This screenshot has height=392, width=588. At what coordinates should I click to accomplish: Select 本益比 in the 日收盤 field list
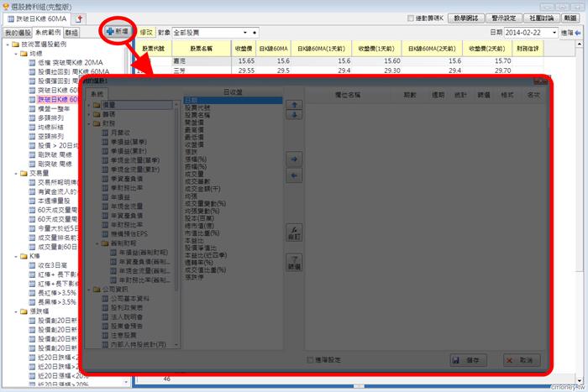click(194, 241)
